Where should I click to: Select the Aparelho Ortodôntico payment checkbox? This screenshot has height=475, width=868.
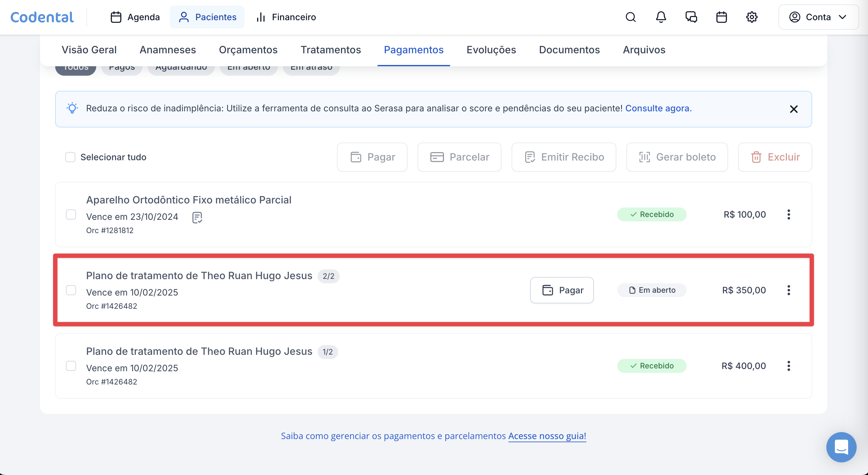pos(71,214)
